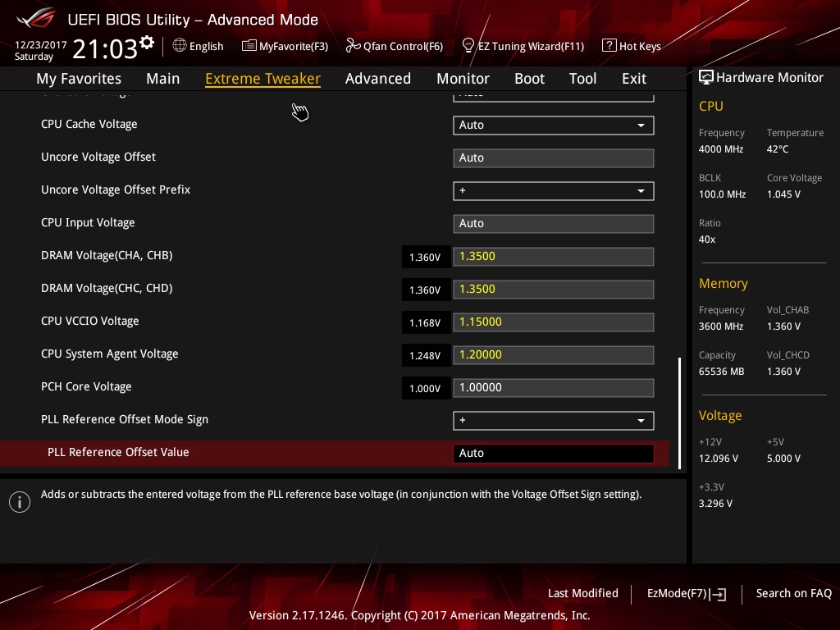
Task: Edit the CPU System Agent Voltage field
Action: pos(554,354)
